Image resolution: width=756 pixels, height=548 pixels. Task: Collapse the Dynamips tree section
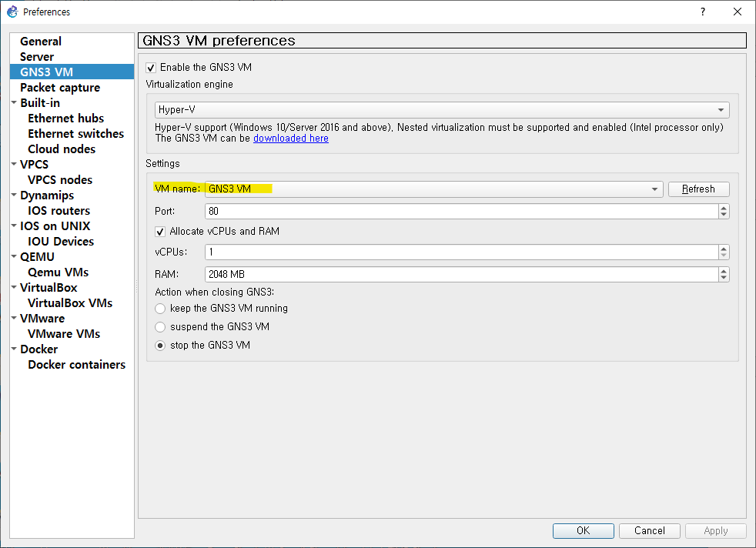(x=14, y=195)
